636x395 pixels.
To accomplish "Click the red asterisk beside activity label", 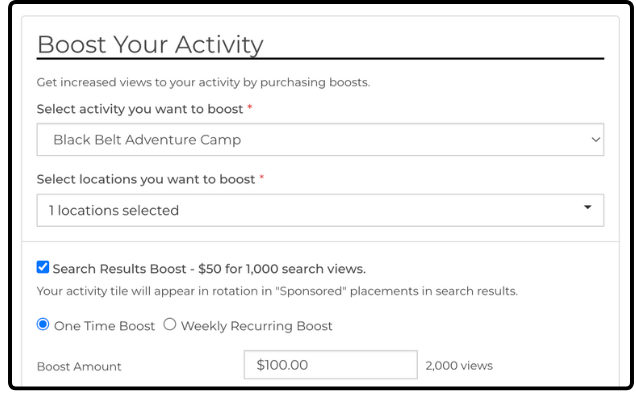I will 250,107.
